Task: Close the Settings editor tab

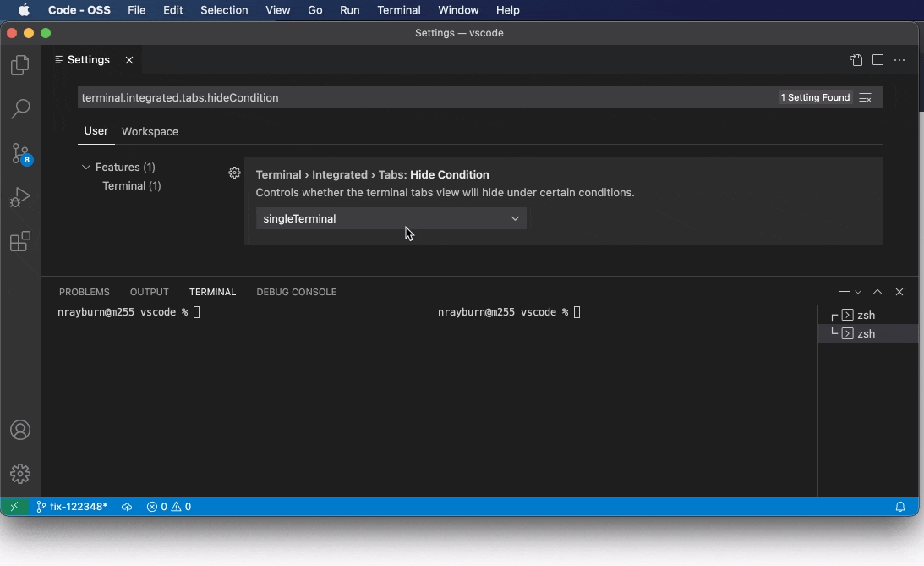Action: tap(129, 60)
